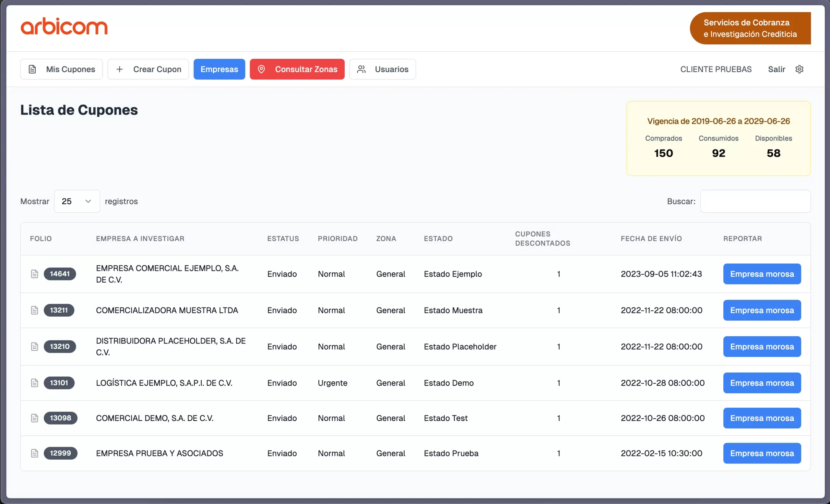Open settings via the gear icon
This screenshot has width=830, height=504.
point(799,69)
